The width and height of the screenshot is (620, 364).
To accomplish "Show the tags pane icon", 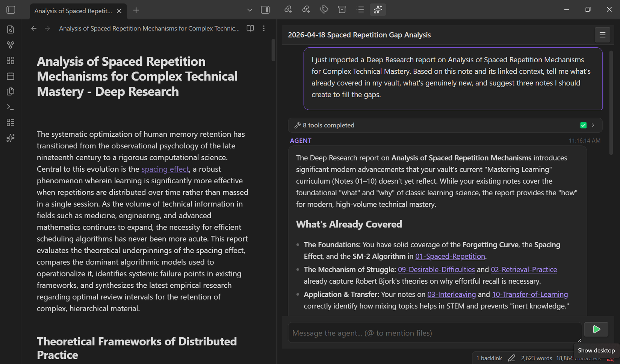I will 324,10.
